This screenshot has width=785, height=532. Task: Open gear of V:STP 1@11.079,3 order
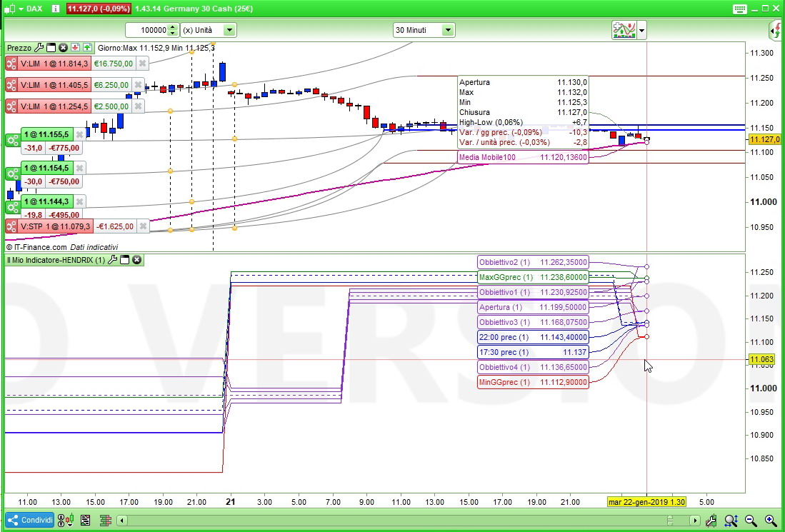click(11, 226)
